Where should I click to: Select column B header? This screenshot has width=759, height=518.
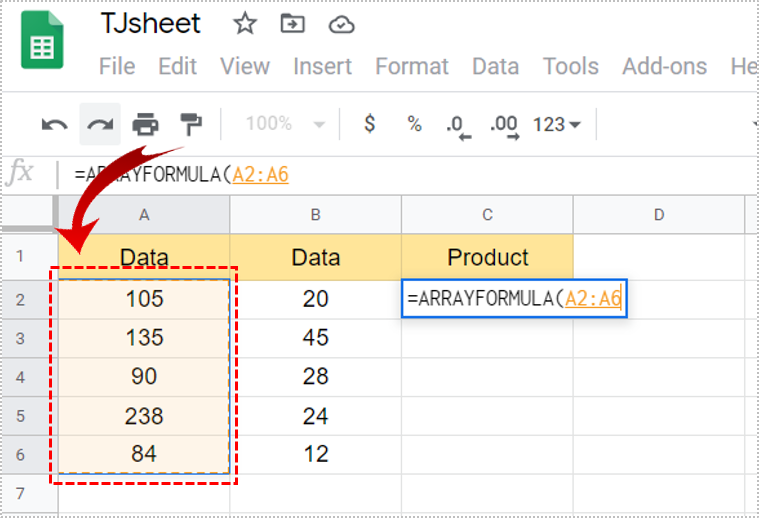[315, 214]
